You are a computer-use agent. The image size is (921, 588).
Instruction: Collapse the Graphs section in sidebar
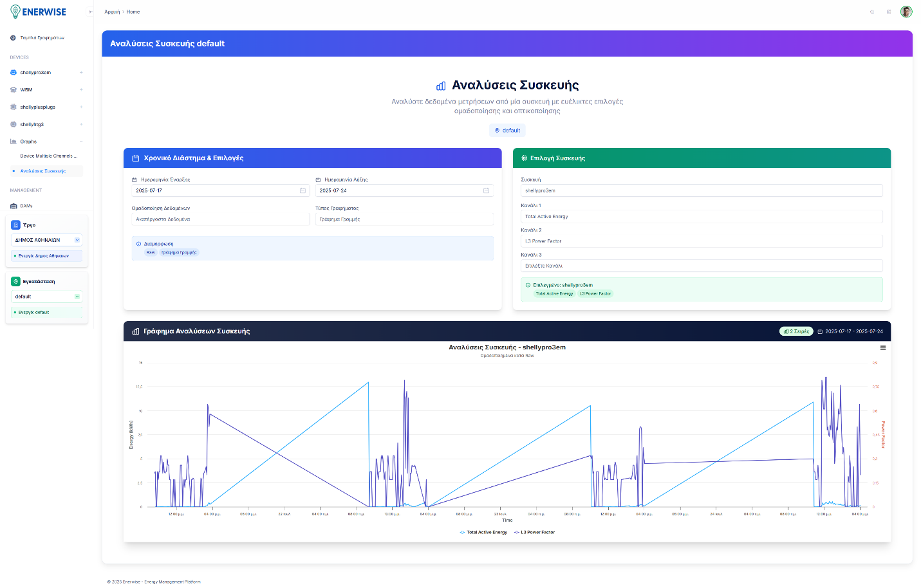pyautogui.click(x=81, y=142)
